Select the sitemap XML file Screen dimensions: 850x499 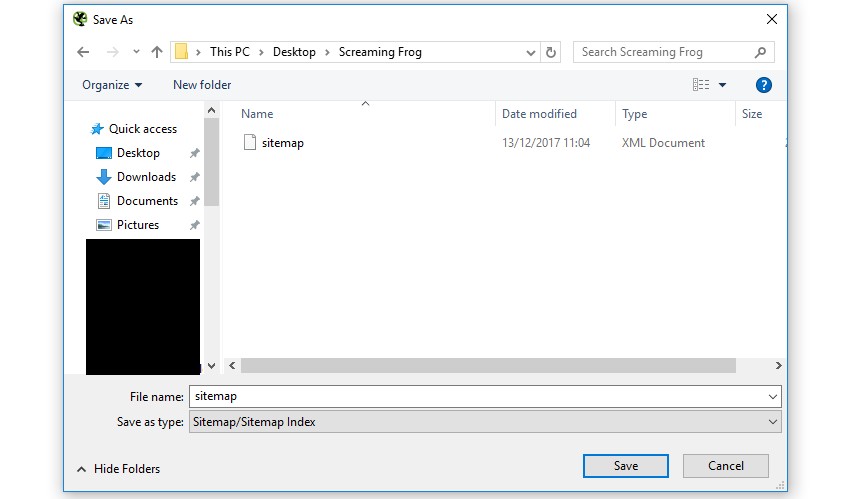coord(282,143)
